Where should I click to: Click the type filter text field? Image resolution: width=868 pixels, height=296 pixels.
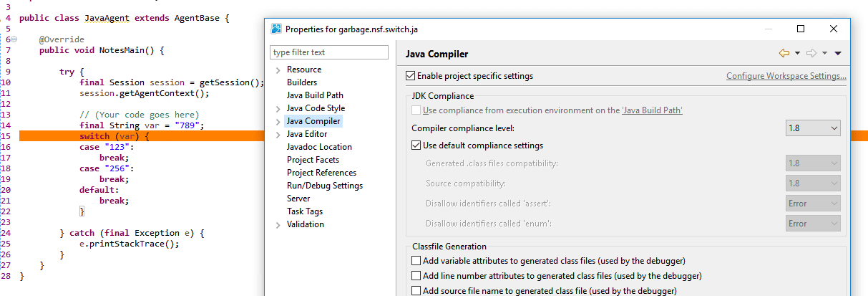(329, 52)
